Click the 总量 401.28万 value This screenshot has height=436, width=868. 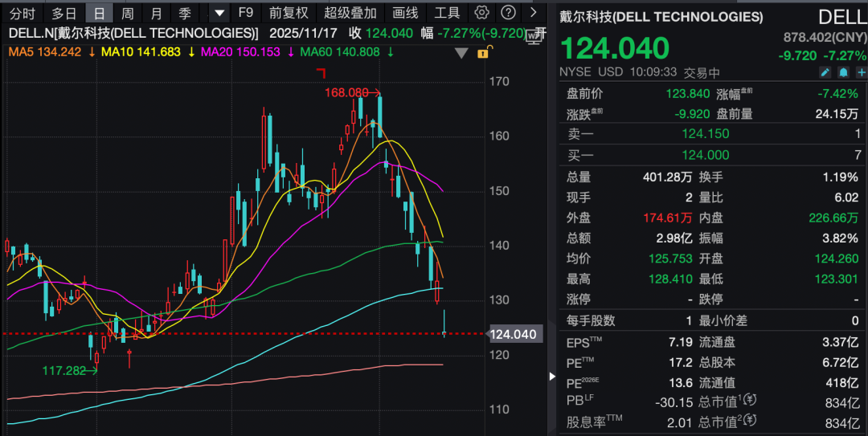click(668, 177)
